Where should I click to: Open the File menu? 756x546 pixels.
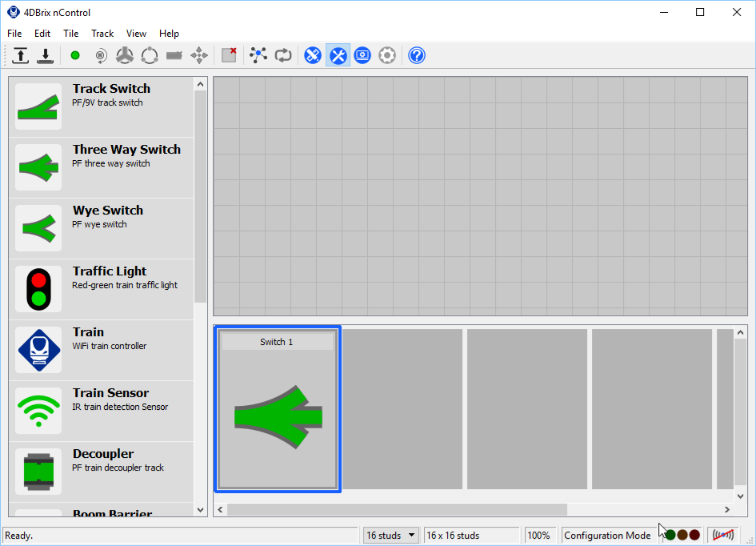pyautogui.click(x=14, y=34)
